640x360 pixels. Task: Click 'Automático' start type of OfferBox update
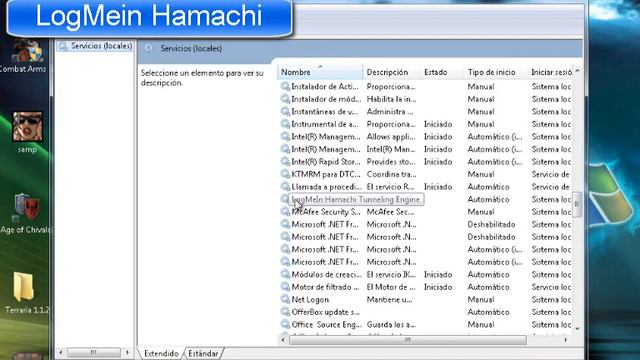click(488, 312)
